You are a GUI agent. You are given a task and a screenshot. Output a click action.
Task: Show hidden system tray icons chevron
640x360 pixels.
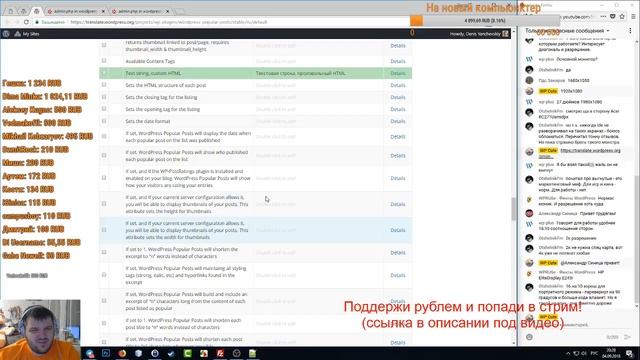[x=568, y=353]
